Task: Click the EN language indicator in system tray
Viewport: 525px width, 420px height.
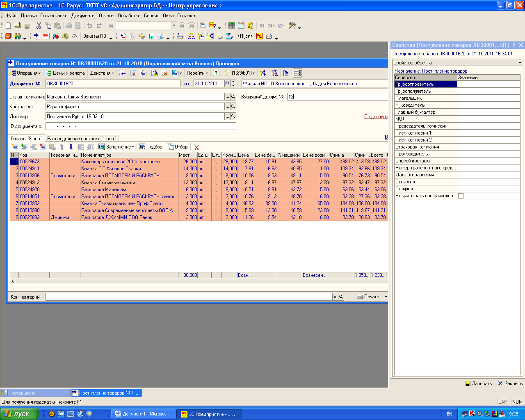Action: (450, 414)
